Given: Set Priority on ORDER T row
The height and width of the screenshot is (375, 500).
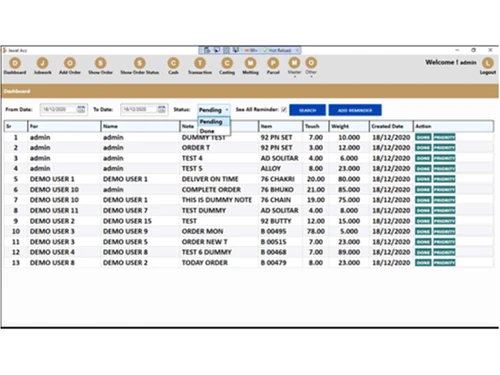Looking at the screenshot, I should coord(444,148).
